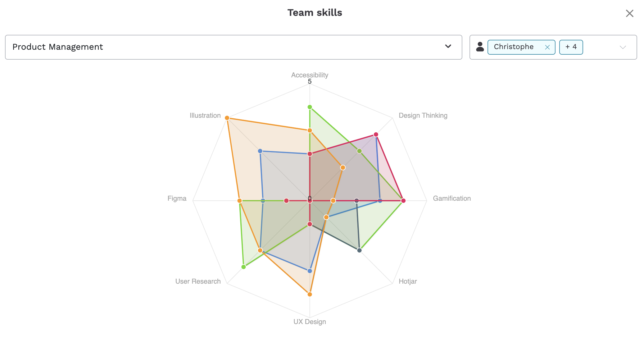Click the orange Figma data point
The width and height of the screenshot is (644, 338).
point(239,201)
